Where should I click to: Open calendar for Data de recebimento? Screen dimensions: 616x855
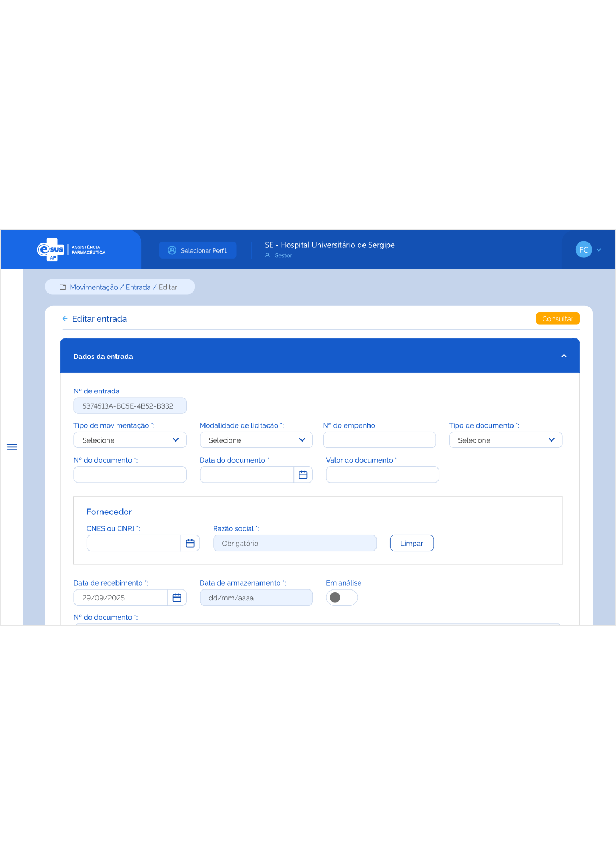pyautogui.click(x=177, y=598)
